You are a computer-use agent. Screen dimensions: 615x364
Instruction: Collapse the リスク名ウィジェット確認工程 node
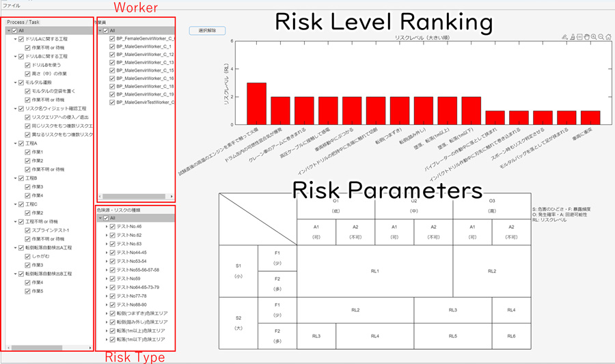click(x=15, y=109)
